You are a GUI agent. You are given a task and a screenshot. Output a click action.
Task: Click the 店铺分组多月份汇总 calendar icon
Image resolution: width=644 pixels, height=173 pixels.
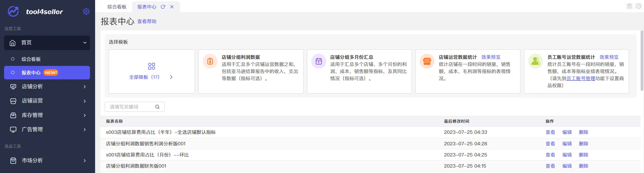[x=319, y=61]
